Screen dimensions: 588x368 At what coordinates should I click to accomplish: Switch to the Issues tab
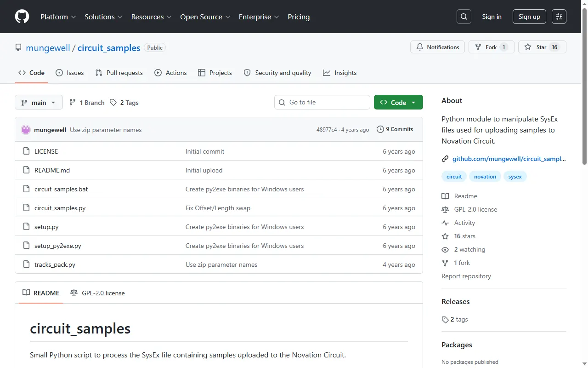(69, 73)
